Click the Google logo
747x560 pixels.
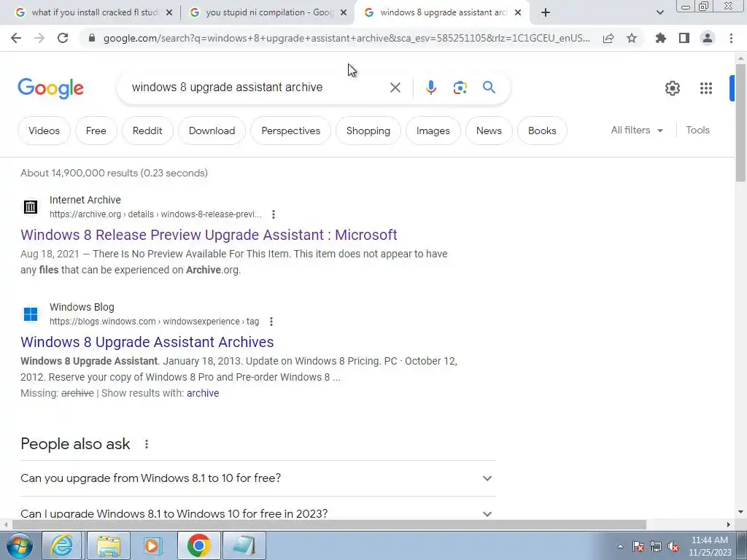(x=50, y=88)
